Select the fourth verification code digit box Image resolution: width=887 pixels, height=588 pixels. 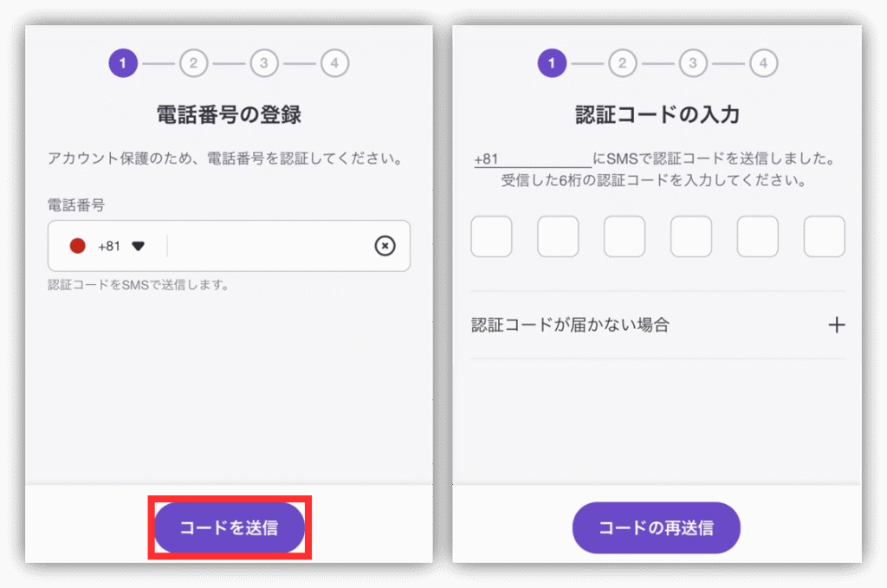point(690,236)
